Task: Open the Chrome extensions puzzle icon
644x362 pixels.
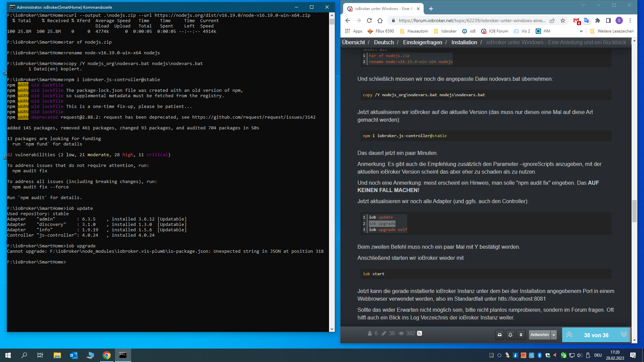Action: tap(597, 20)
